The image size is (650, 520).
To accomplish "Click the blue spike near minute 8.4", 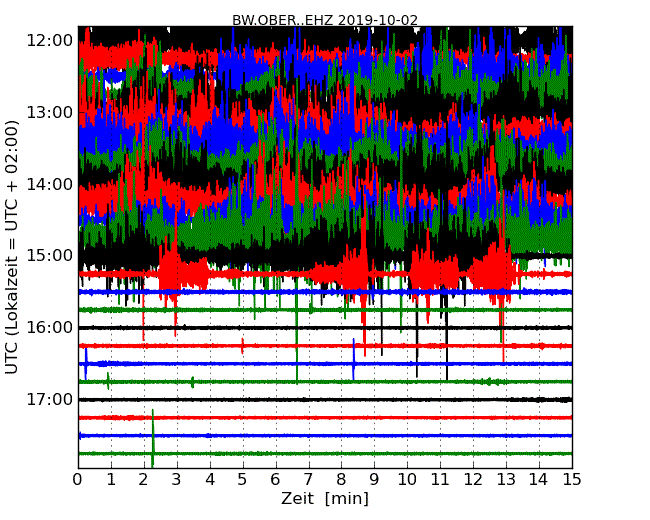I will click(x=353, y=359).
